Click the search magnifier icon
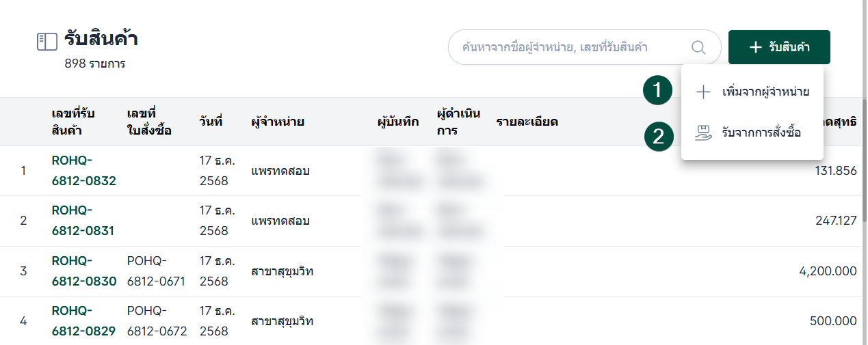This screenshot has height=345, width=868. (x=698, y=47)
